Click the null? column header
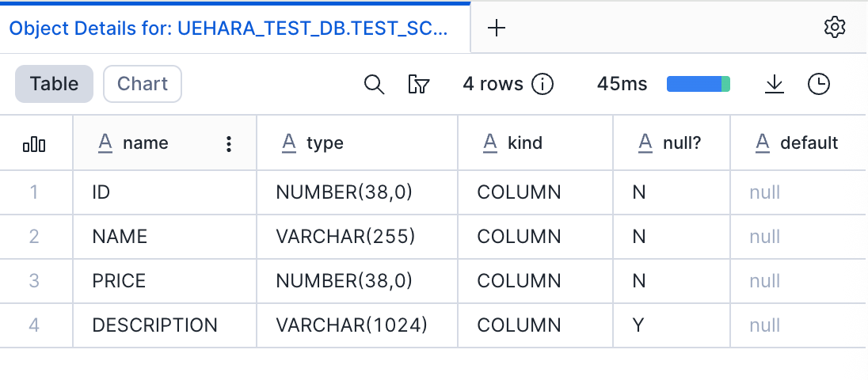Viewport: 868px width, 380px height. 680,143
